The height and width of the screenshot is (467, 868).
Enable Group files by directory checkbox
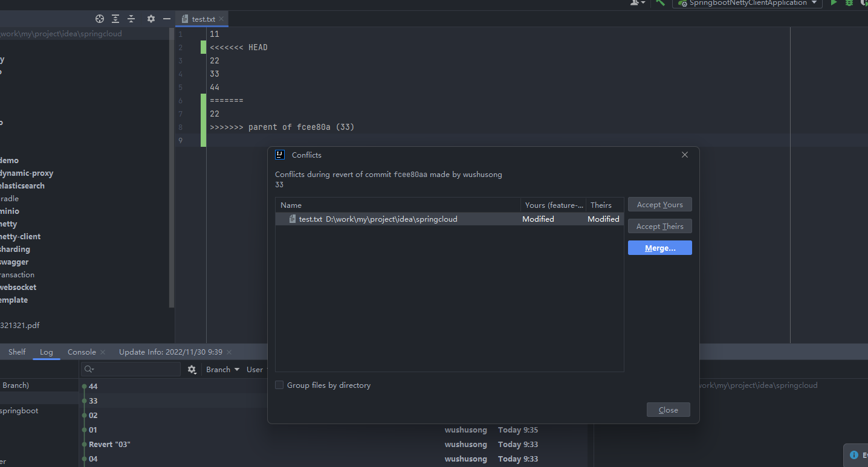(279, 385)
